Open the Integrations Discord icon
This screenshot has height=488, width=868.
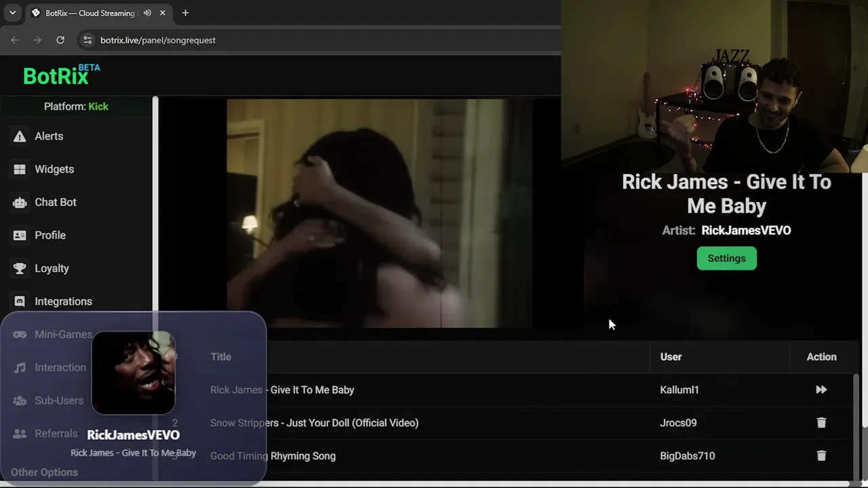(20, 302)
